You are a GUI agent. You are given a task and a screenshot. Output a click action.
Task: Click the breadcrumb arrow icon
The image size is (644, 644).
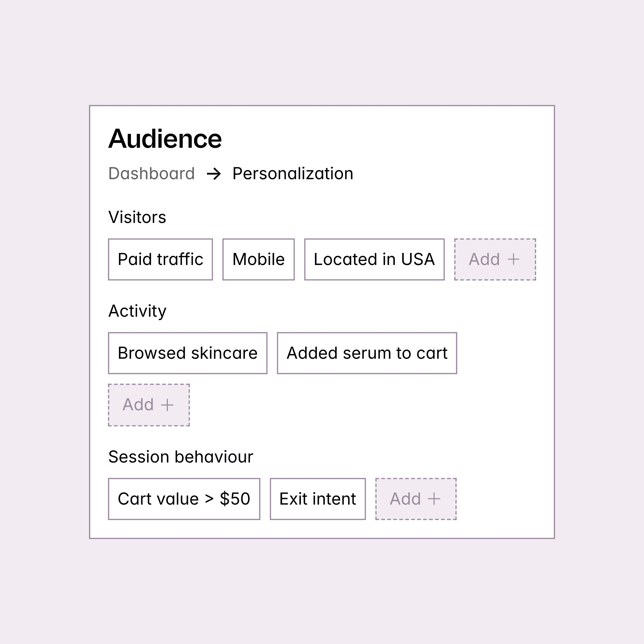coord(214,174)
